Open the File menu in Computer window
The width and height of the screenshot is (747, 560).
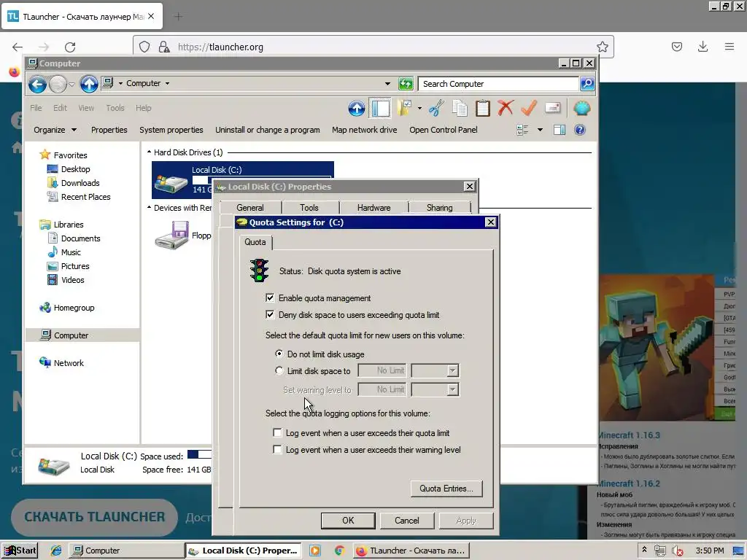tap(36, 108)
